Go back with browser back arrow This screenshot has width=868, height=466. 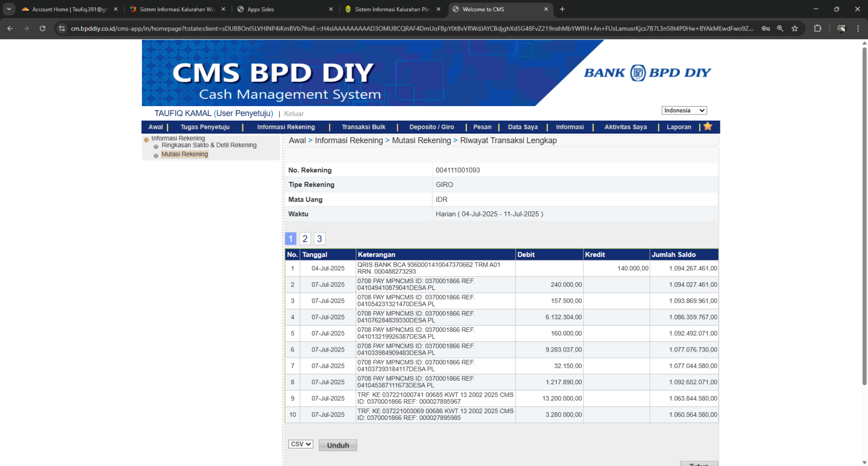10,28
